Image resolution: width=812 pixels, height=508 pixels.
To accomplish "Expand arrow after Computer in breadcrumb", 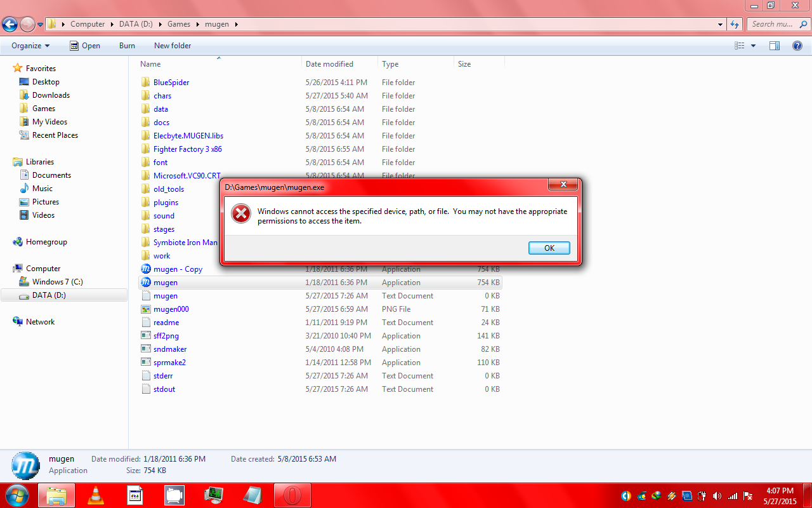I will [x=112, y=24].
